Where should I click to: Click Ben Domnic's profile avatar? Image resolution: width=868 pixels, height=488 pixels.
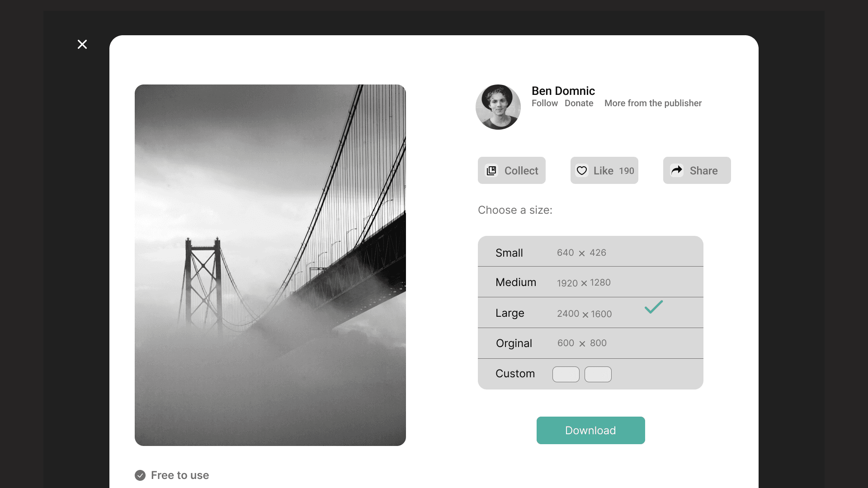pos(498,107)
